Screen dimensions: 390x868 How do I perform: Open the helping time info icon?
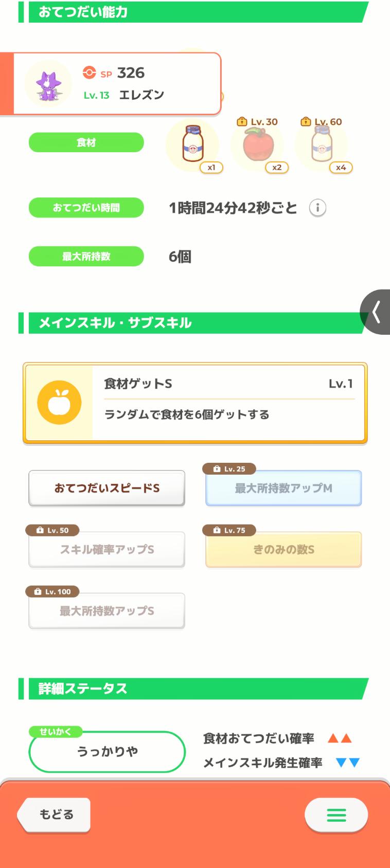click(x=317, y=208)
